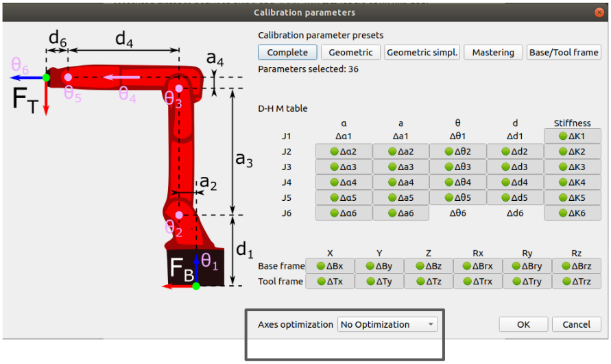
Task: Confirm with the OK button
Action: [x=523, y=324]
